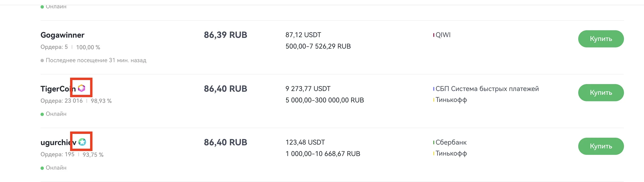Click the green online dot under ugurchiev
644x182 pixels.
[x=42, y=168]
